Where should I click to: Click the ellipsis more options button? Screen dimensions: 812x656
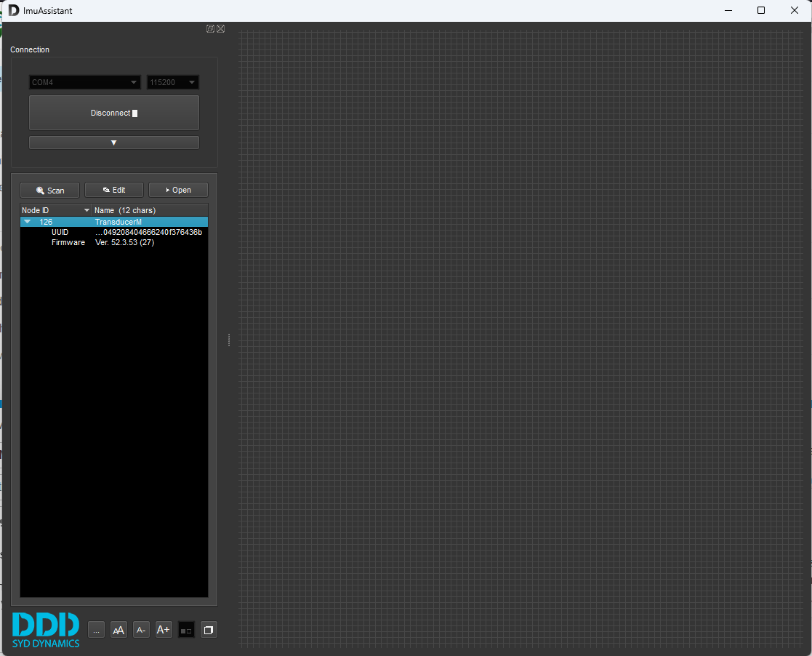(x=96, y=630)
